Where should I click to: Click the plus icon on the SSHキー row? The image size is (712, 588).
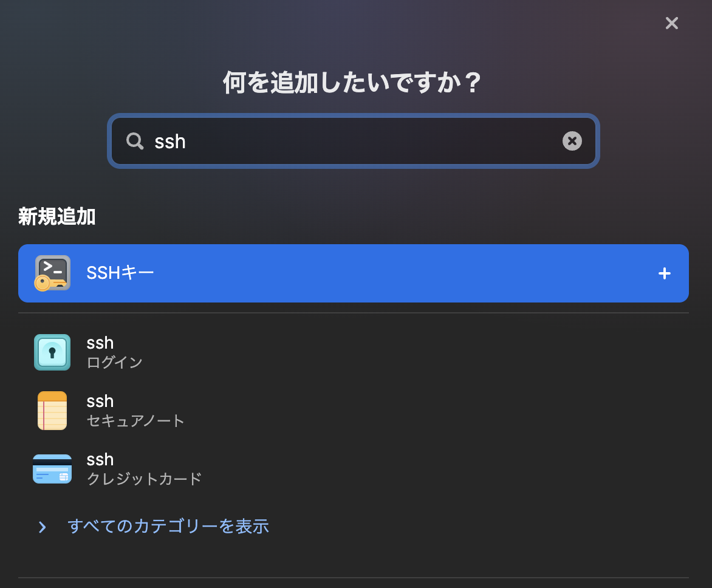point(664,273)
